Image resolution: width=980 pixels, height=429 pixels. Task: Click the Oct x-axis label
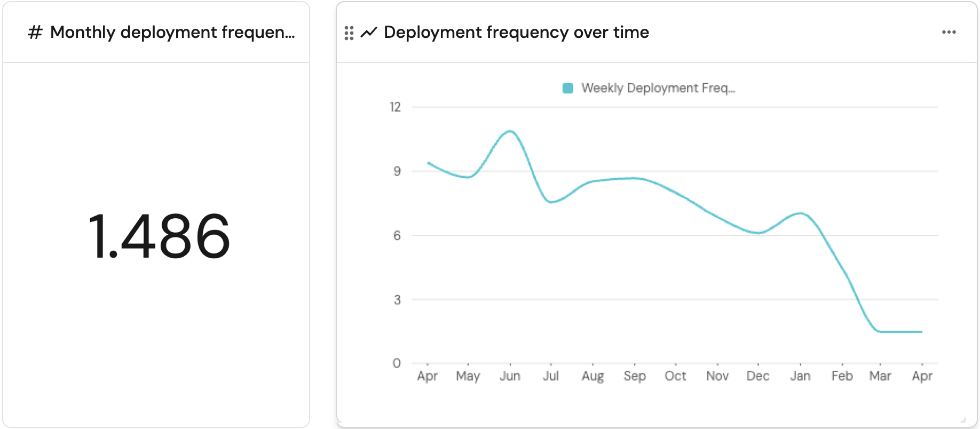675,376
